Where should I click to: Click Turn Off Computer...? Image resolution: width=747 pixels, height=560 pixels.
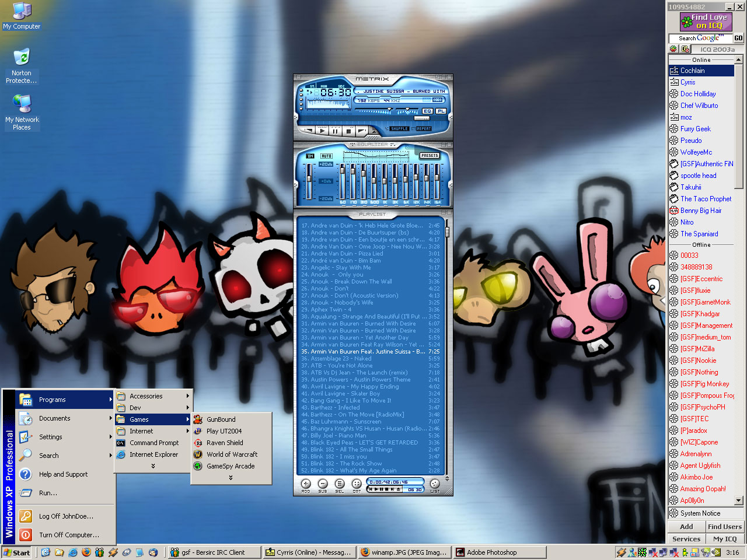[x=65, y=535]
